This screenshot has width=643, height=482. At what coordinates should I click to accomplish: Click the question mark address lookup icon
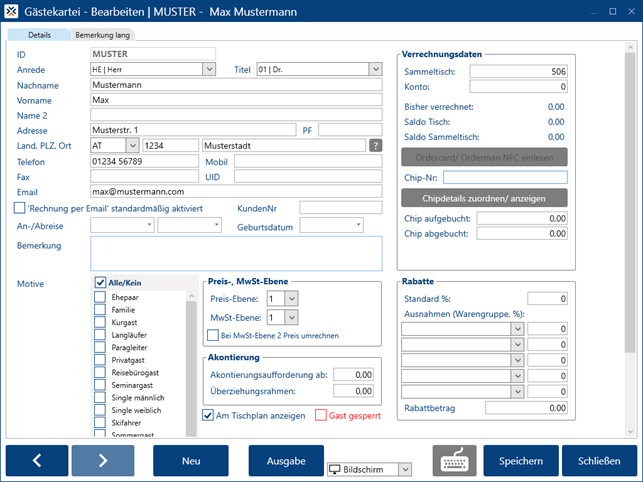coord(375,145)
